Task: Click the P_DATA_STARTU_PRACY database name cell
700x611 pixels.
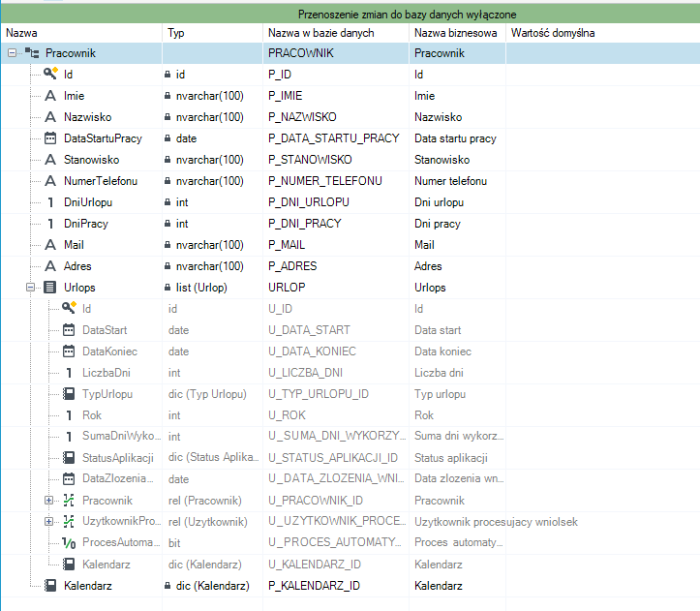Action: click(x=336, y=138)
